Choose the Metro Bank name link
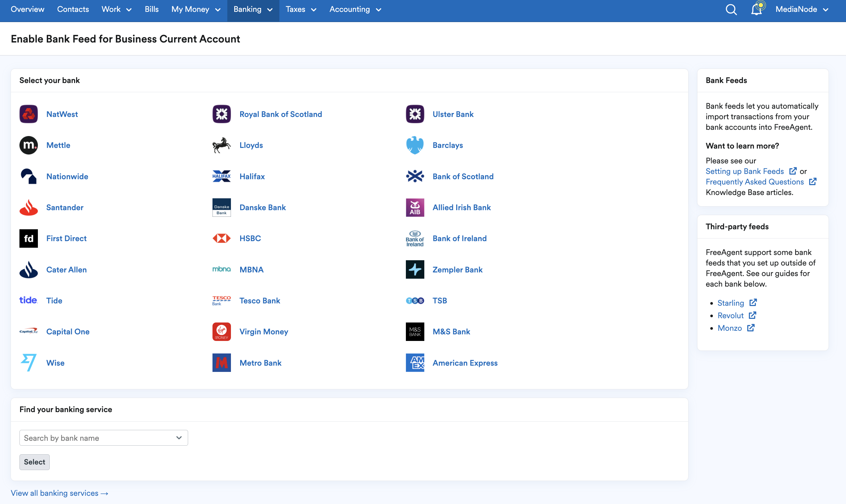 (x=261, y=363)
